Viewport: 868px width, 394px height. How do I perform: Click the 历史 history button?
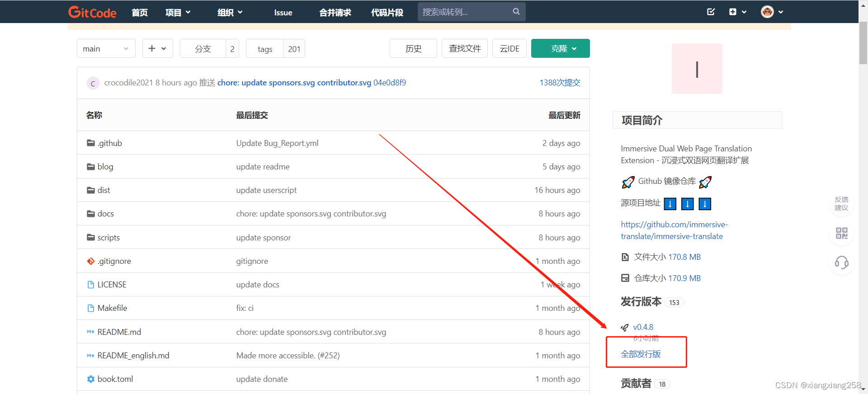pyautogui.click(x=413, y=48)
